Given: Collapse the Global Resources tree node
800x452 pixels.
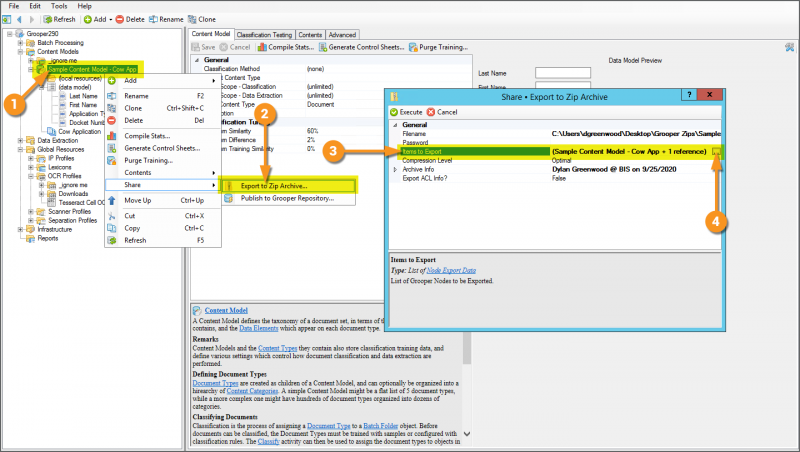Looking at the screenshot, I should click(x=20, y=149).
